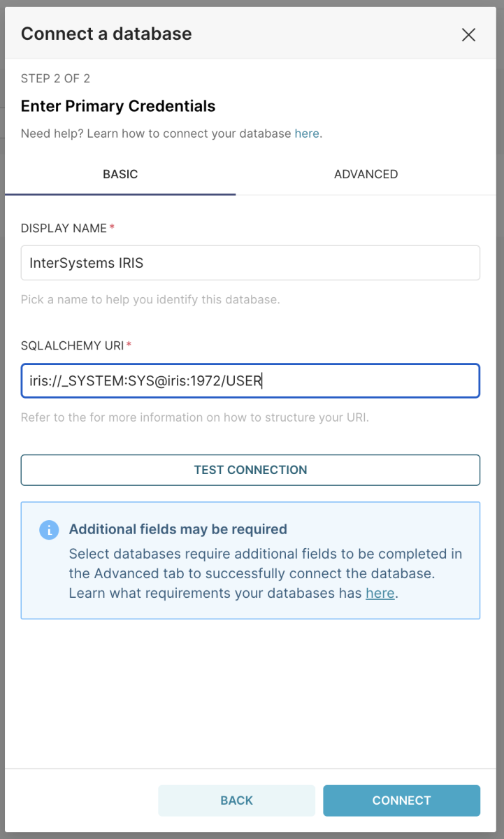Click the 'Pick a name' helper text
Image resolution: width=504 pixels, height=839 pixels.
point(150,300)
